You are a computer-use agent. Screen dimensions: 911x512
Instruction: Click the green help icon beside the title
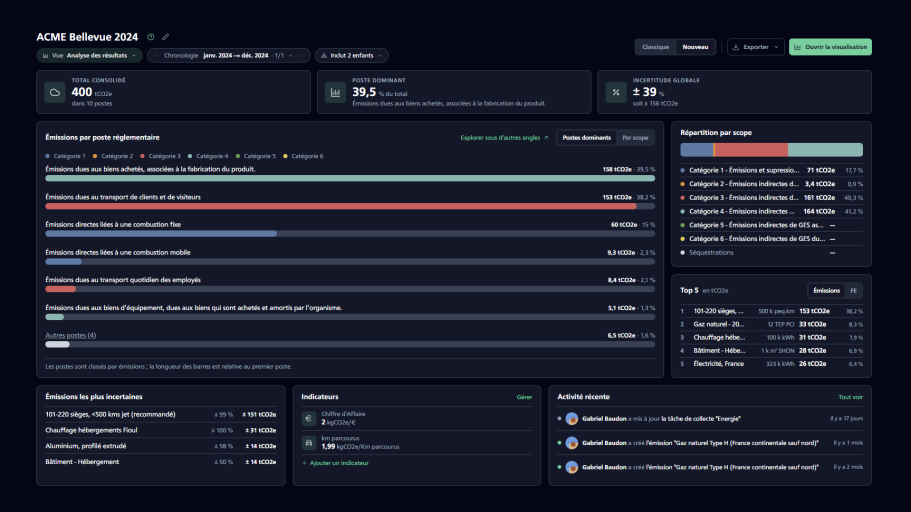click(151, 37)
